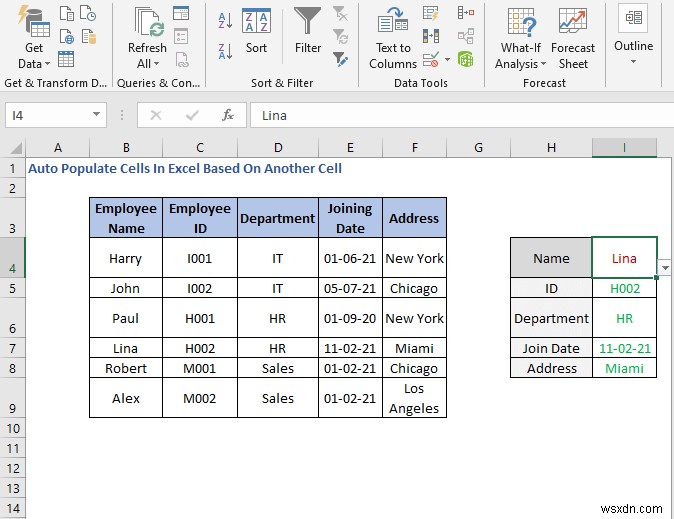This screenshot has width=674, height=519.
Task: Click the green H002 lookup result cell
Action: [624, 288]
